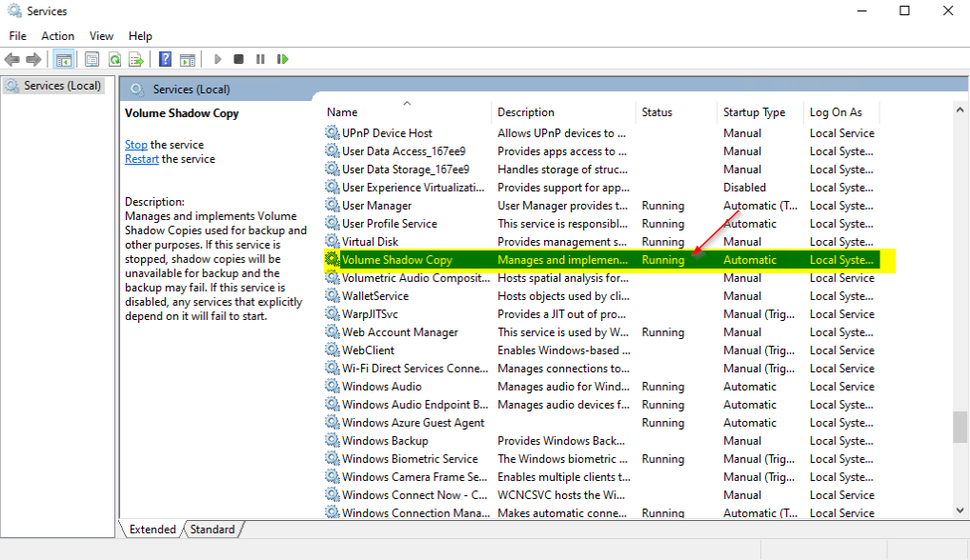Go forward using the toolbar Forward arrow

tap(33, 59)
